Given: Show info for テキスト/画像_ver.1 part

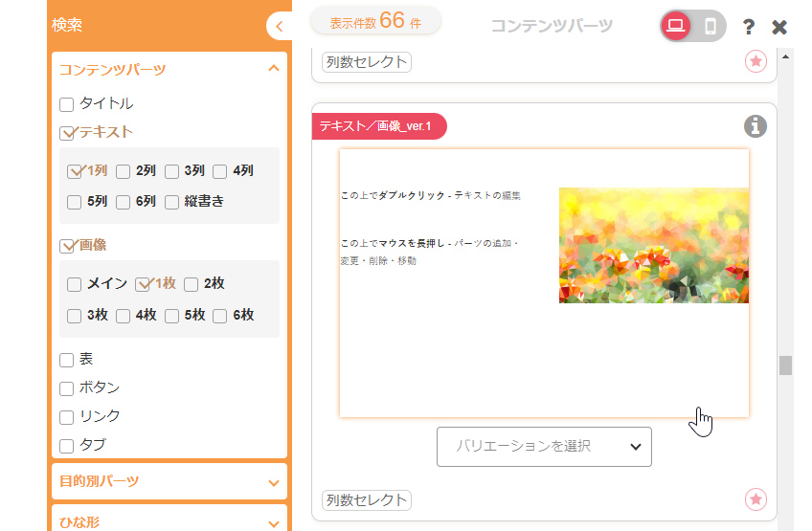Looking at the screenshot, I should click(756, 126).
